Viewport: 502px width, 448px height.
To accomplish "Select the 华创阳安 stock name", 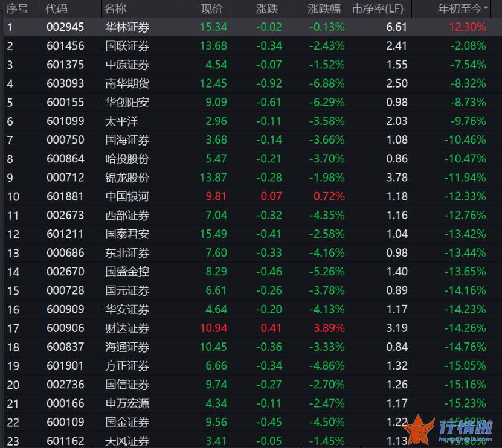I will 127,103.
